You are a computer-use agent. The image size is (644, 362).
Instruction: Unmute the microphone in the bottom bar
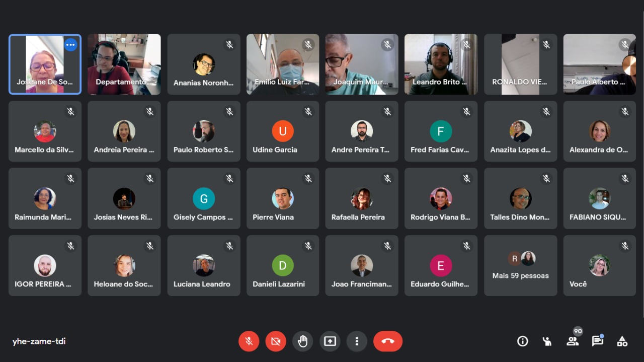(249, 341)
